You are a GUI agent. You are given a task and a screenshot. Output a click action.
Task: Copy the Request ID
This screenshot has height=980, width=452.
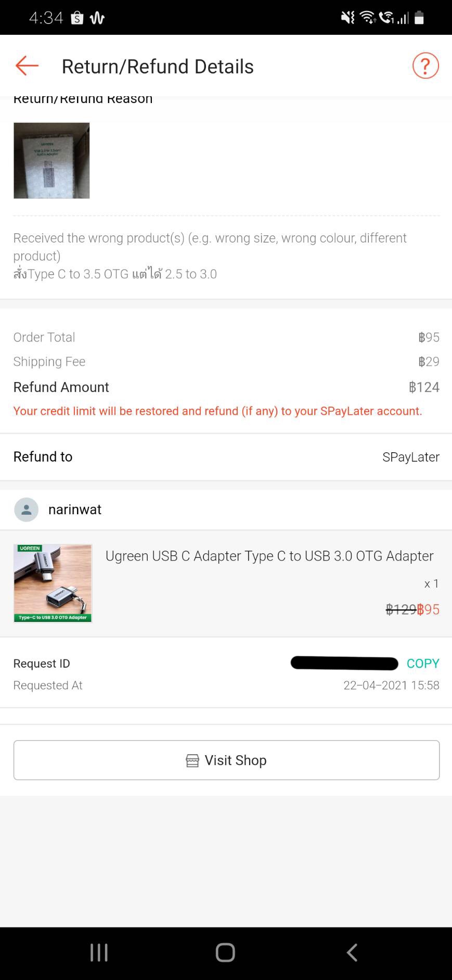coord(423,664)
